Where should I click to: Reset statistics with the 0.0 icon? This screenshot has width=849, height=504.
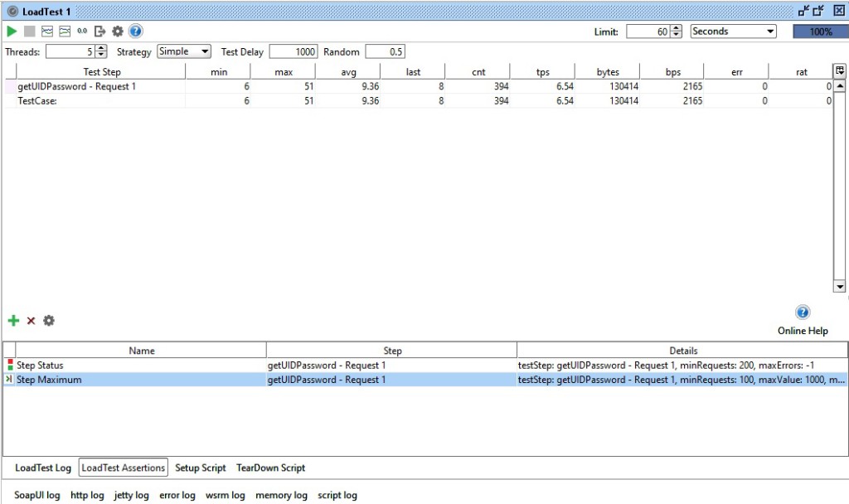(82, 31)
